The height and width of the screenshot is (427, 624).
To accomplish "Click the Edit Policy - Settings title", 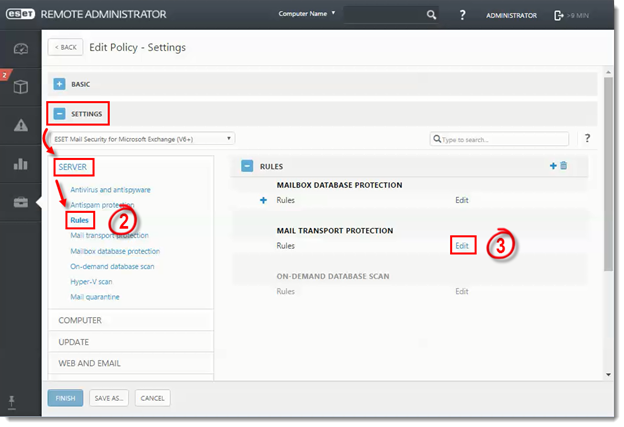I will [x=137, y=47].
